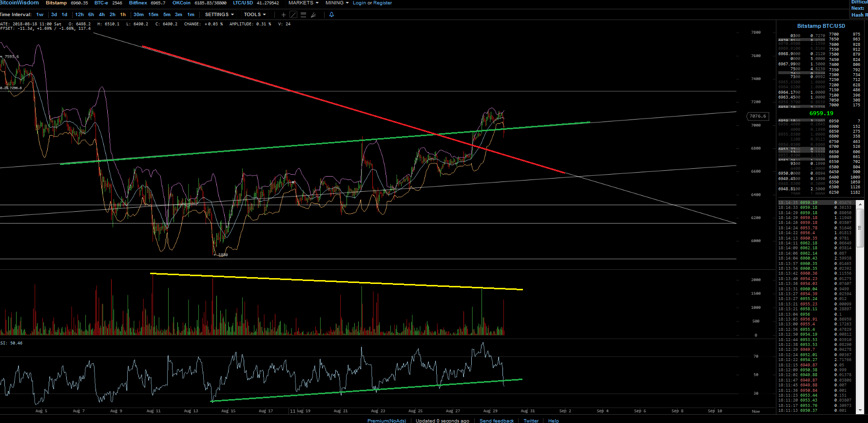The width and height of the screenshot is (868, 423).
Task: Click the Bitstamp BTC/USD order book title
Action: [x=821, y=26]
